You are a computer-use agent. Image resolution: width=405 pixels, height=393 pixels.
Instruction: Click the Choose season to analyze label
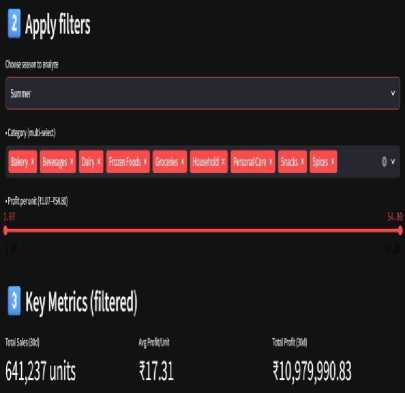[x=32, y=64]
